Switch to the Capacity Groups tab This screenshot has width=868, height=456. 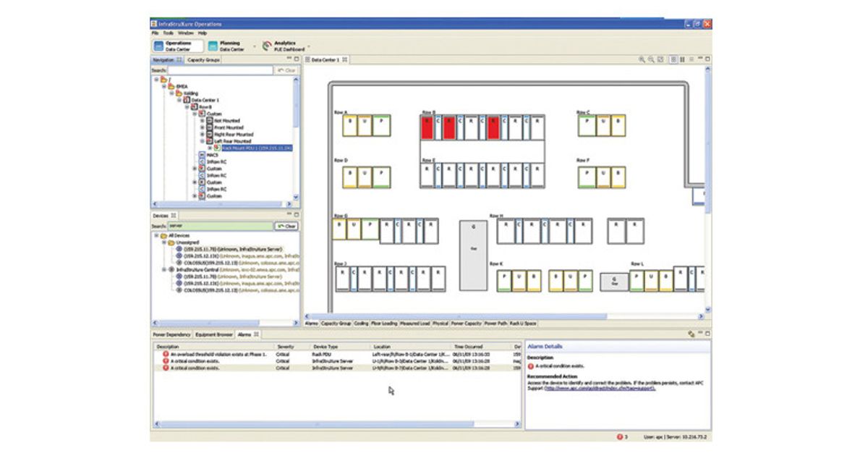(203, 60)
